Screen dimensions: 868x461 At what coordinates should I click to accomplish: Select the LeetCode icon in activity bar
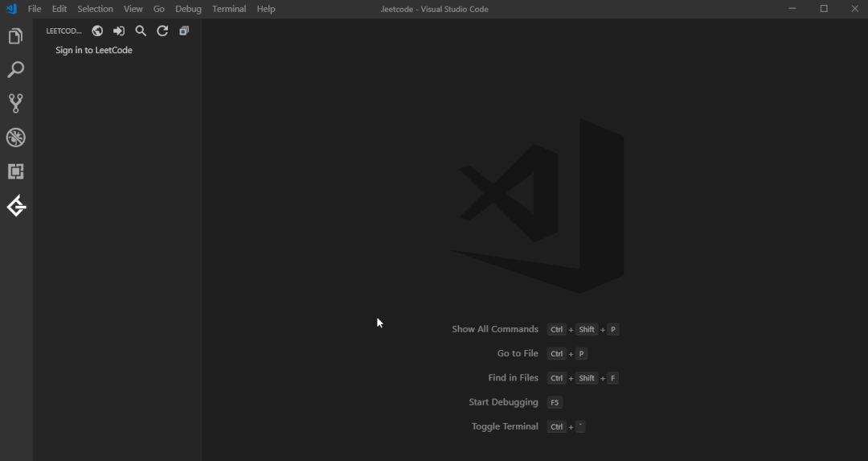[16, 206]
